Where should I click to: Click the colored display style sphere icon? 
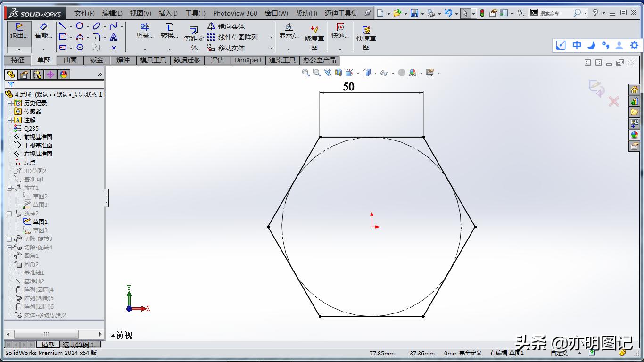(412, 73)
